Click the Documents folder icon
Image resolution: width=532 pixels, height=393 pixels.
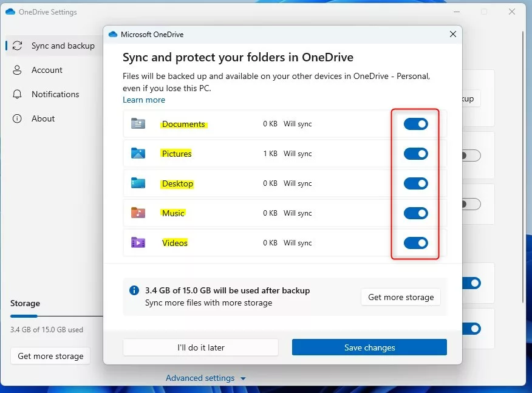click(x=138, y=123)
